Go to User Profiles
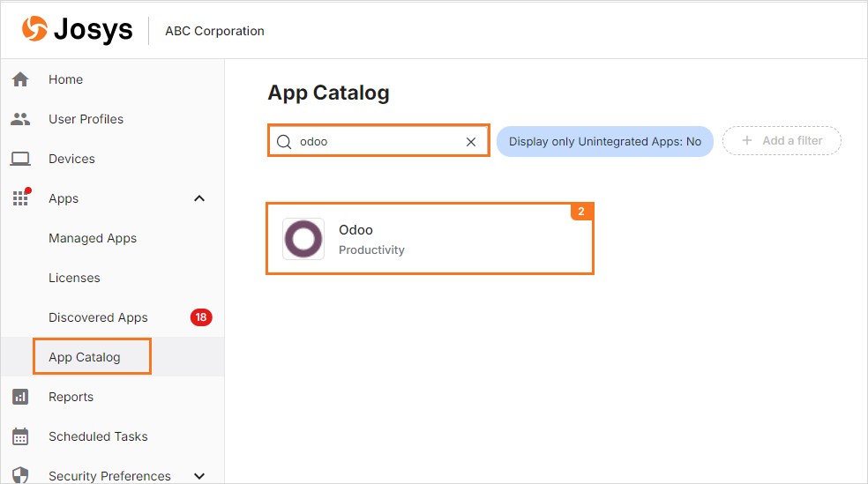The image size is (868, 484). click(x=86, y=119)
